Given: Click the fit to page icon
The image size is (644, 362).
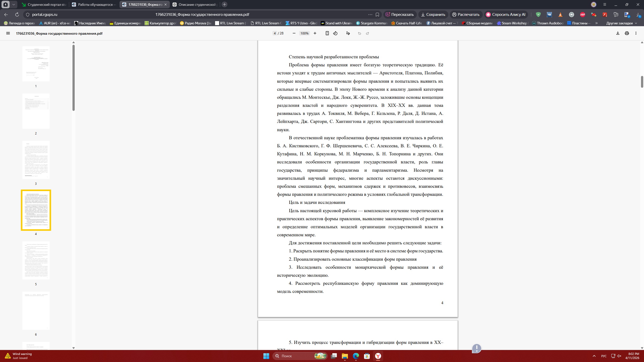Looking at the screenshot, I should [x=327, y=33].
